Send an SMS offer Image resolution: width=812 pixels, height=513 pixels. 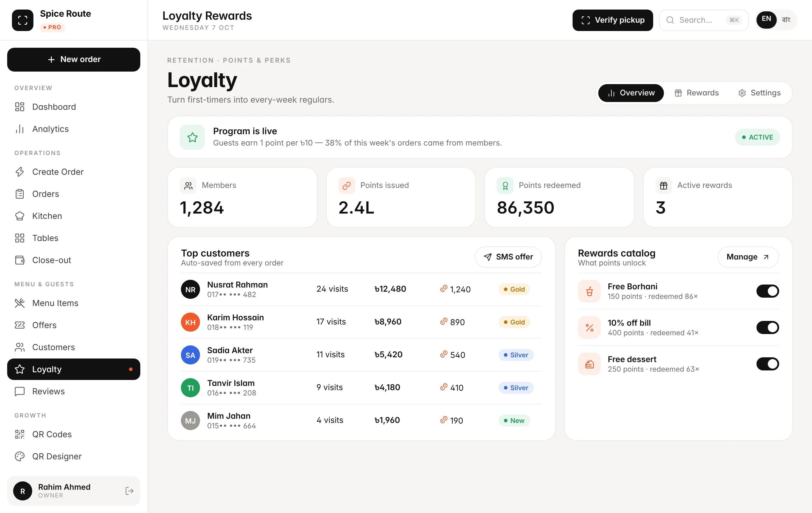tap(508, 257)
